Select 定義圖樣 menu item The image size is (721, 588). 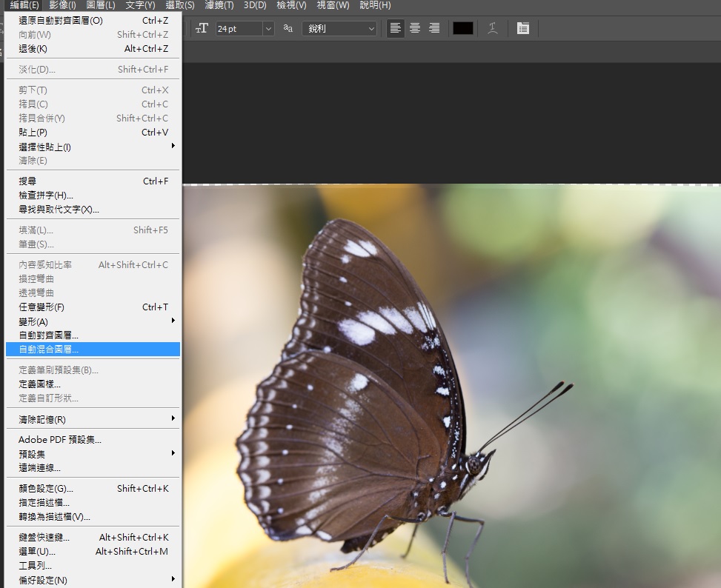[x=93, y=384]
